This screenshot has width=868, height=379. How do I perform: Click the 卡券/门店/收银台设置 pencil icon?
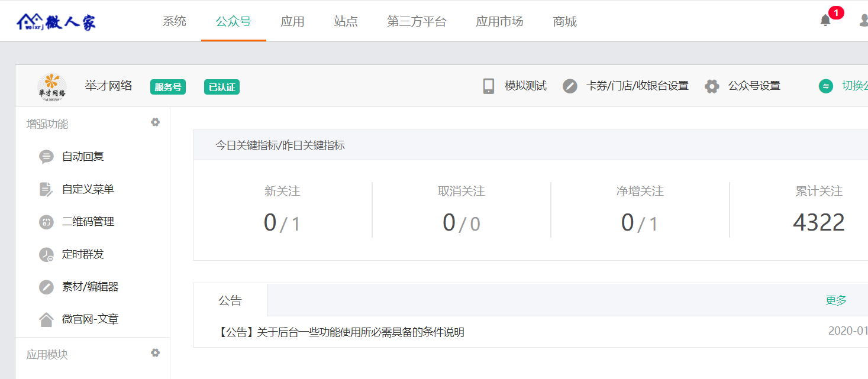click(570, 86)
